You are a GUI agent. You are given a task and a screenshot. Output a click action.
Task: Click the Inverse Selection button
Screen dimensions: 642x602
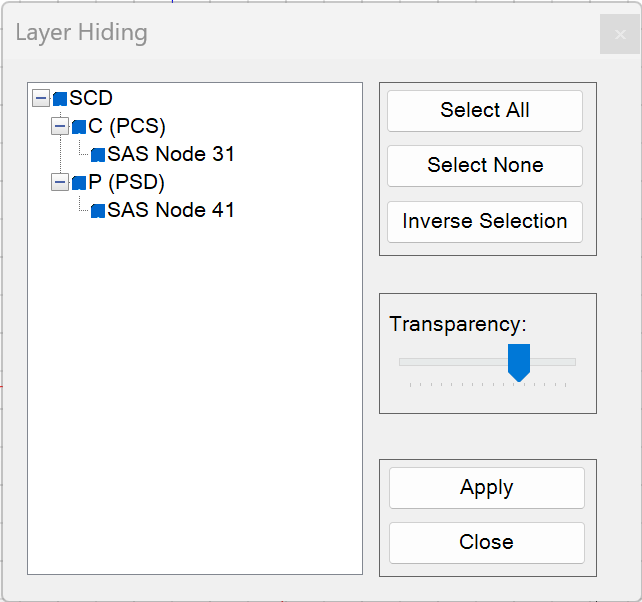pyautogui.click(x=485, y=222)
